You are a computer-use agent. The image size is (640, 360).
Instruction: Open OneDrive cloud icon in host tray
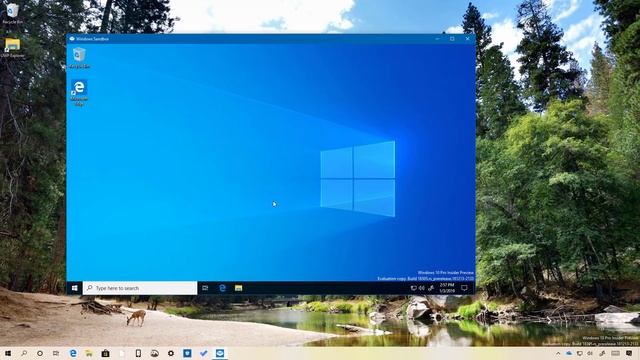569,353
